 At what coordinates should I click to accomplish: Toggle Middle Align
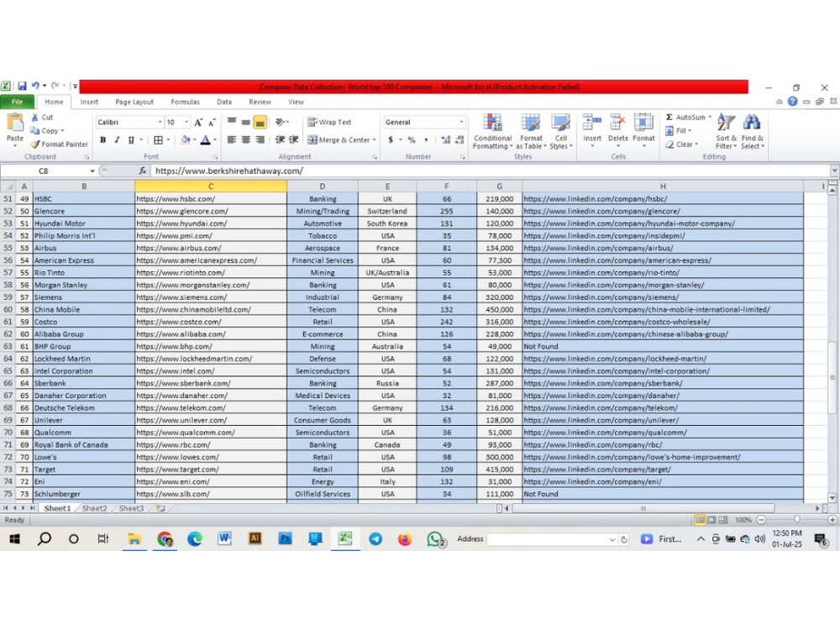pos(245,122)
